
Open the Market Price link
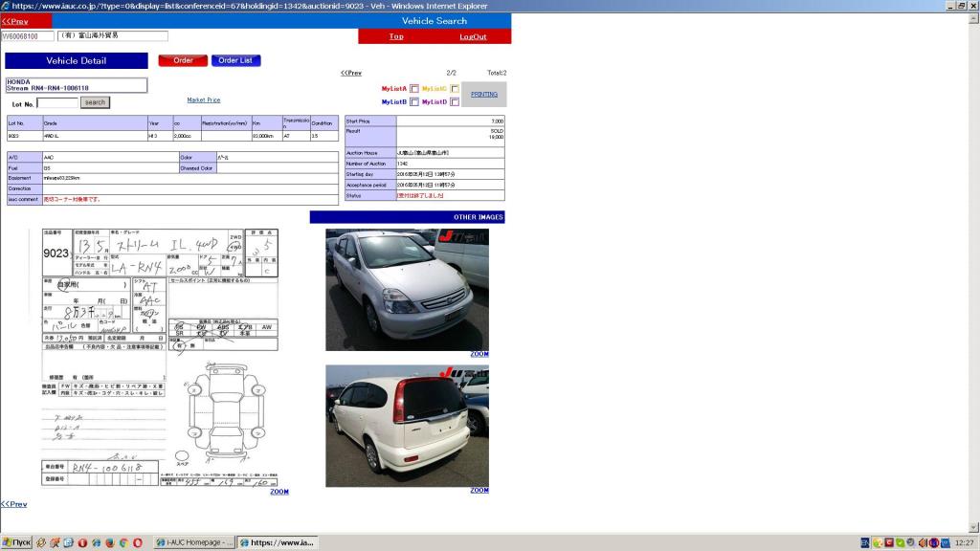[x=204, y=99]
